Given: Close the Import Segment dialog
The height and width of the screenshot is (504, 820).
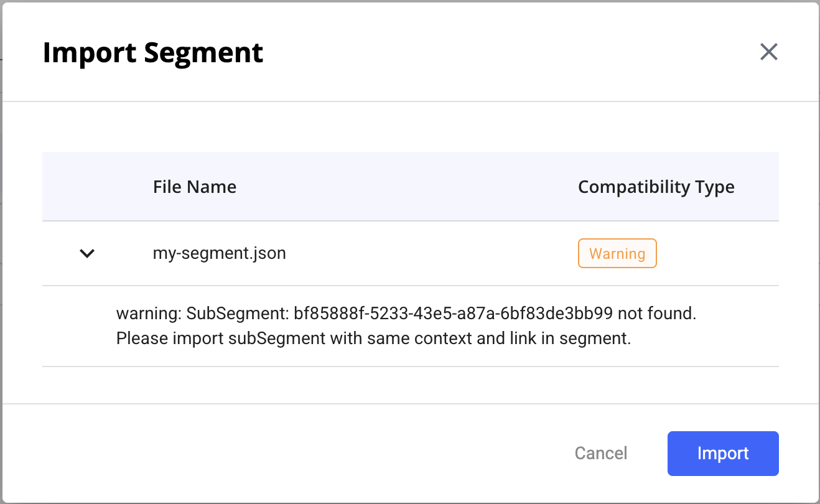Looking at the screenshot, I should [x=769, y=52].
